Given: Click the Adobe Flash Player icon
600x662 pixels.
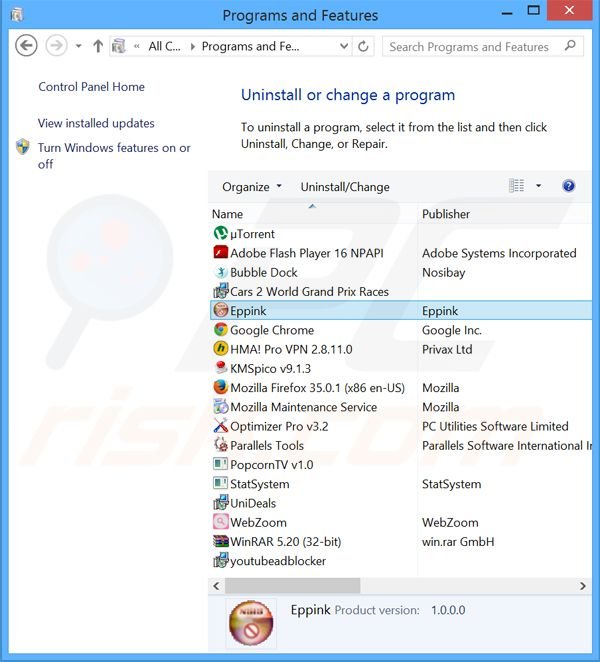Looking at the screenshot, I should 220,252.
